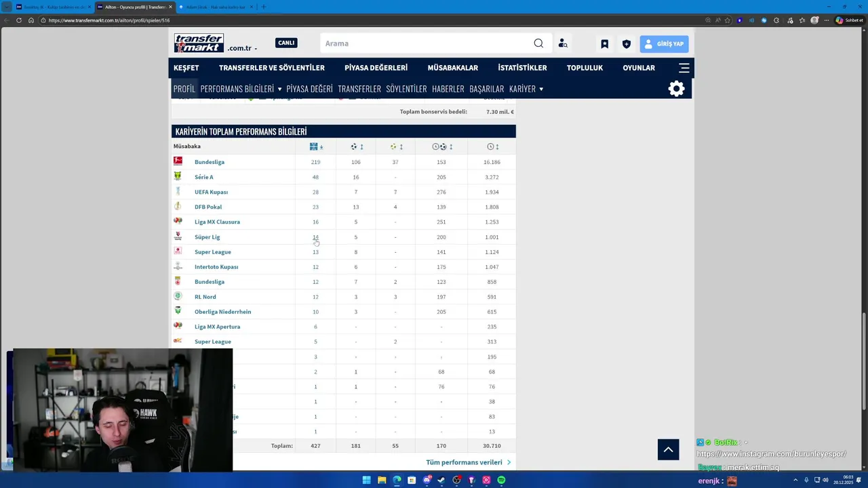This screenshot has height=488, width=868.
Task: Open the settings gear icon
Action: [x=676, y=89]
